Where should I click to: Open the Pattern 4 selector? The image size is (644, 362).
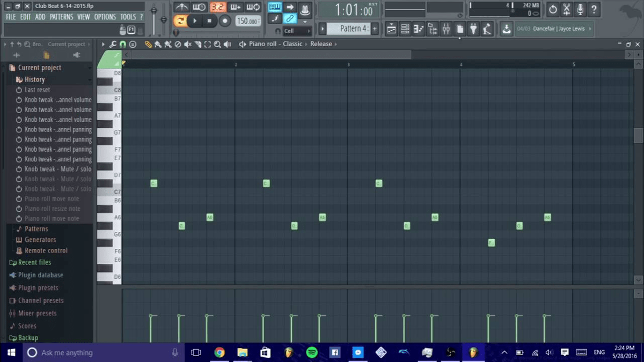point(348,28)
